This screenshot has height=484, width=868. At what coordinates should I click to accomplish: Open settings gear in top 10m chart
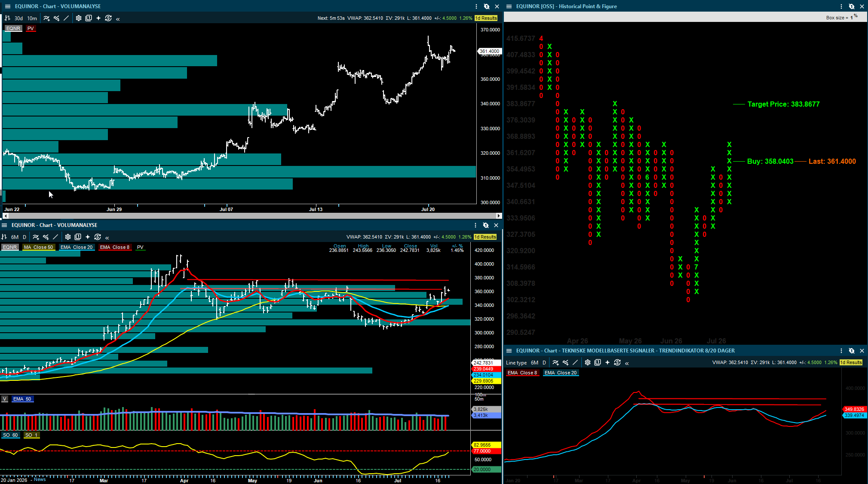79,18
